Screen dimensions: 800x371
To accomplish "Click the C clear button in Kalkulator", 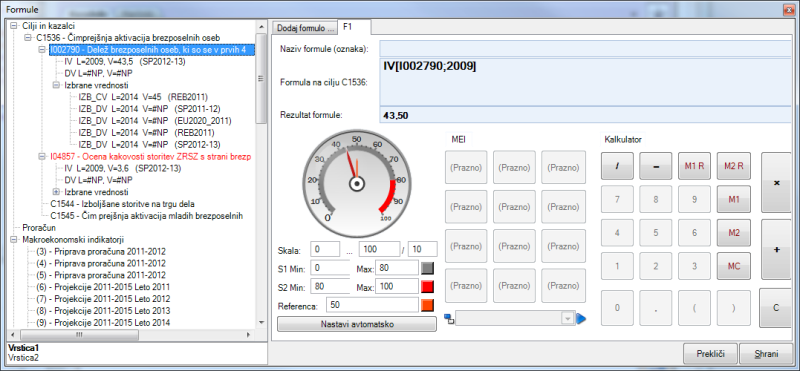I will click(776, 308).
